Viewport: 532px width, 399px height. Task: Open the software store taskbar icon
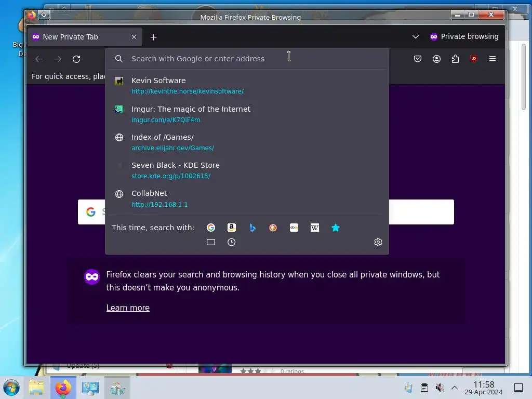pos(117,388)
